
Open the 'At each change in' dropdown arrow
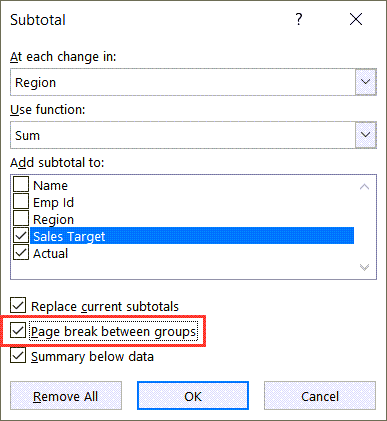click(x=366, y=82)
